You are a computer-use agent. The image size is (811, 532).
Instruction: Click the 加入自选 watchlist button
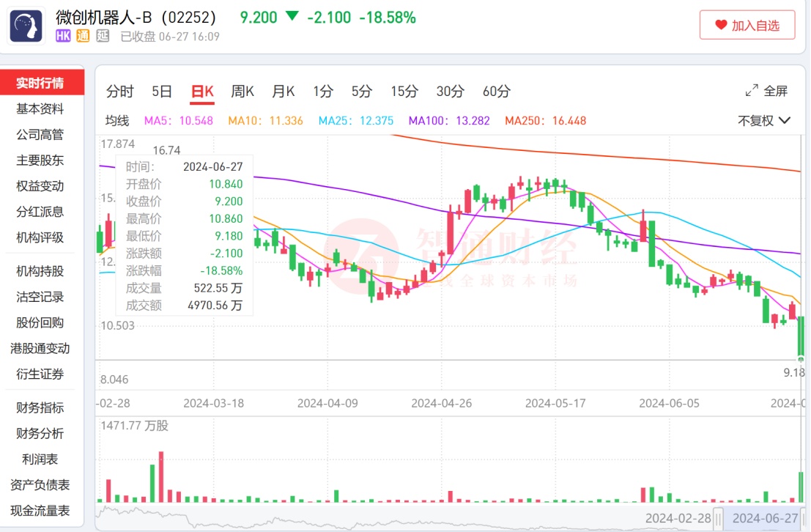pos(747,26)
